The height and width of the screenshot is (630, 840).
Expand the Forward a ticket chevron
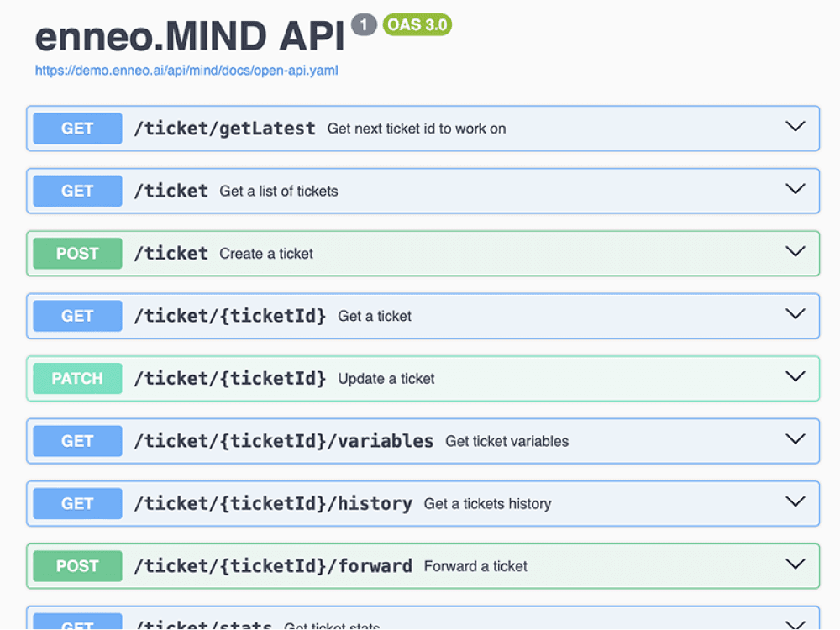[x=795, y=564]
